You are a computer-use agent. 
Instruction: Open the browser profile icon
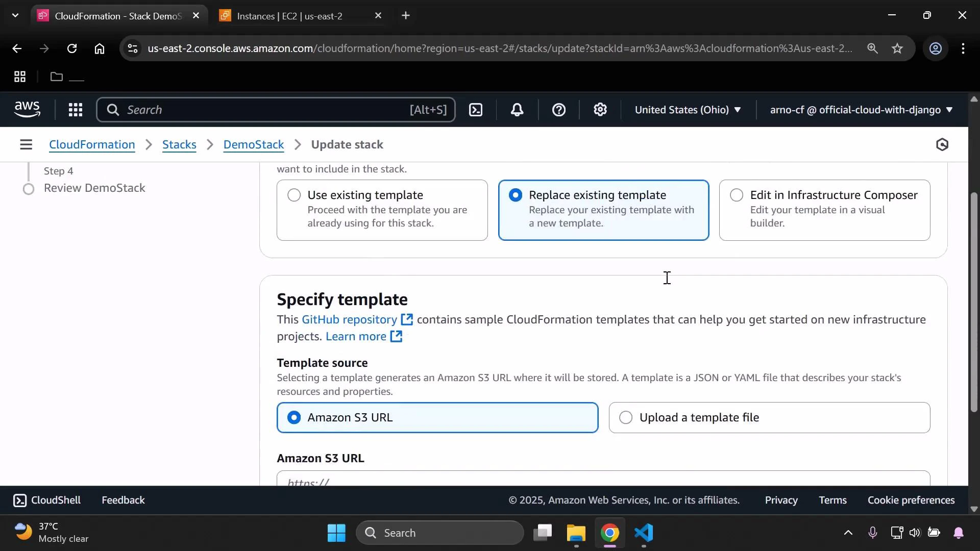click(935, 48)
